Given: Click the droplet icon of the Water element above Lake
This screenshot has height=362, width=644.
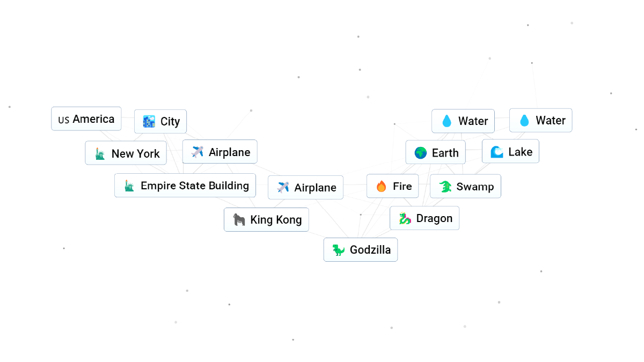Looking at the screenshot, I should pos(524,121).
